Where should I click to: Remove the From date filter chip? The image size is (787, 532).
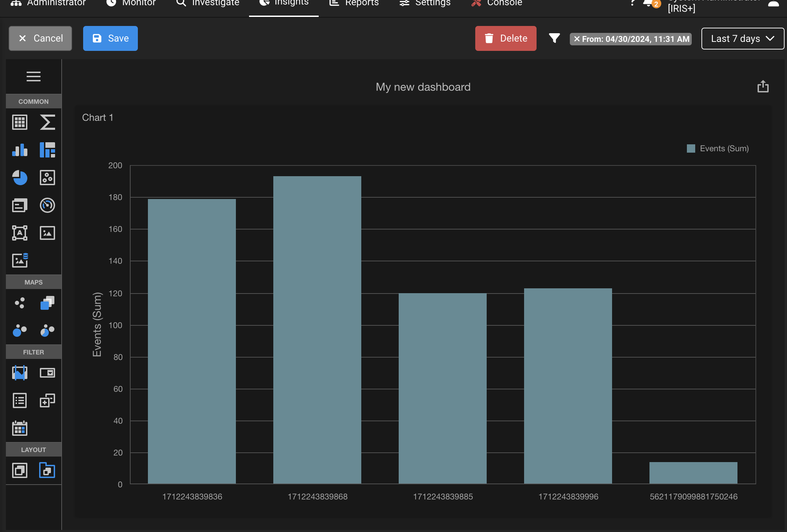(x=576, y=39)
